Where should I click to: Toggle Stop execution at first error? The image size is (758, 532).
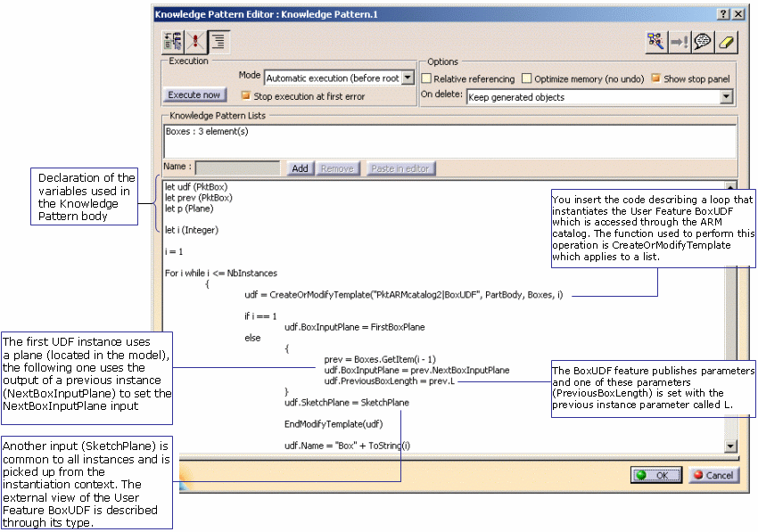(x=246, y=95)
